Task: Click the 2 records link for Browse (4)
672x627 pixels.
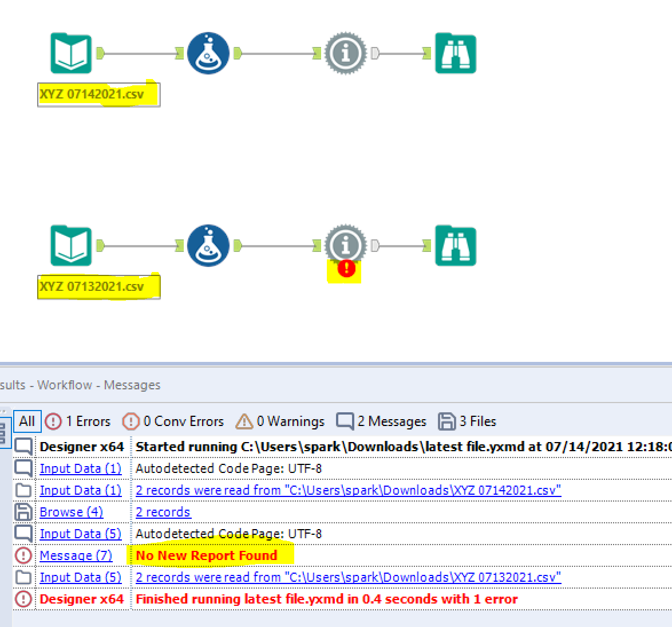Action: point(163,512)
